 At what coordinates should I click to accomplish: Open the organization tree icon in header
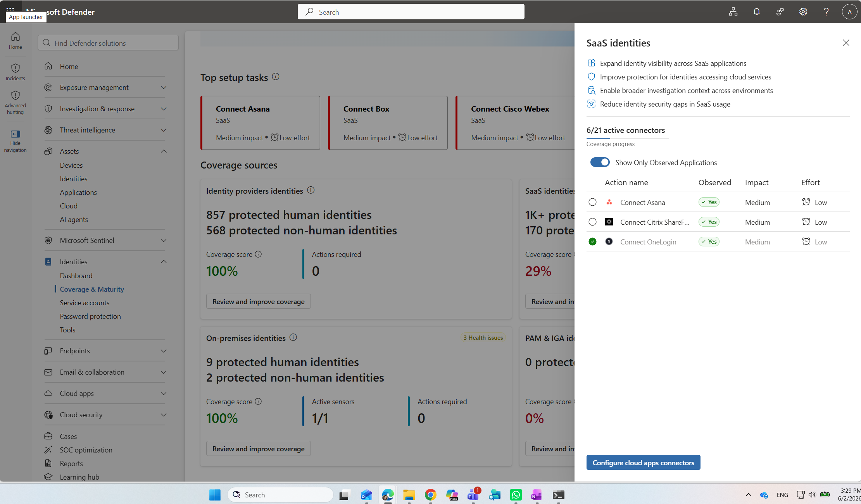tap(733, 12)
